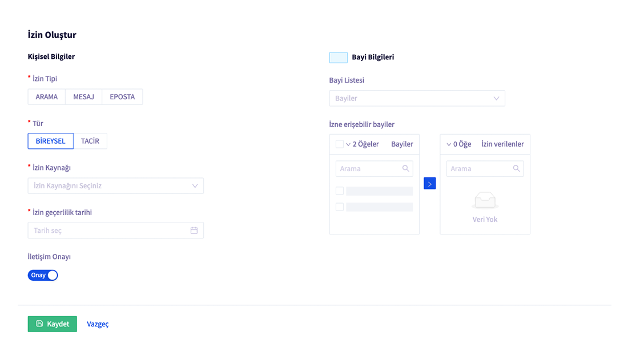Click the blue transfer right arrow button
Viewport: 628px width, 364px height.
click(x=430, y=184)
